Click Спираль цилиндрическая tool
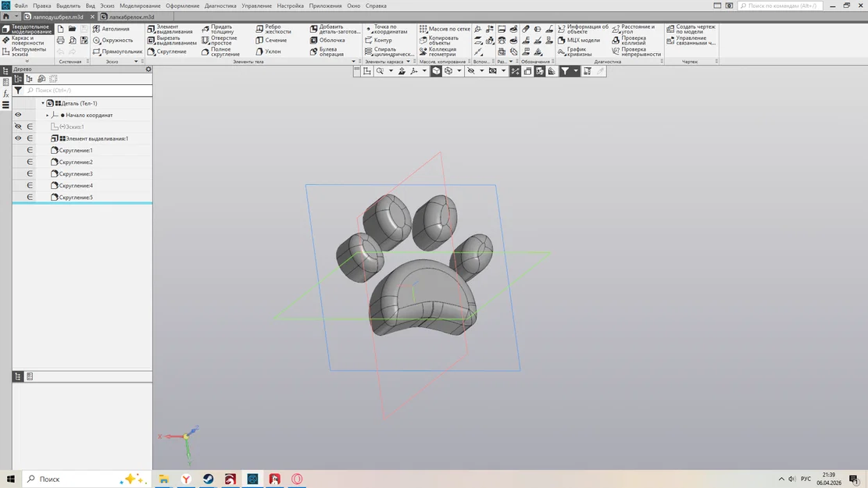Screen dimensions: 868x488 (389, 52)
